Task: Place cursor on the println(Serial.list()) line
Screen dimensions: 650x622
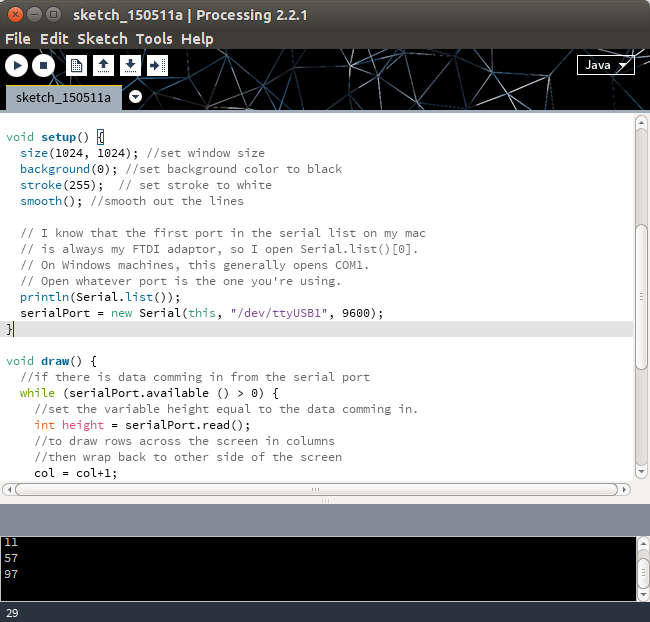Action: 100,297
